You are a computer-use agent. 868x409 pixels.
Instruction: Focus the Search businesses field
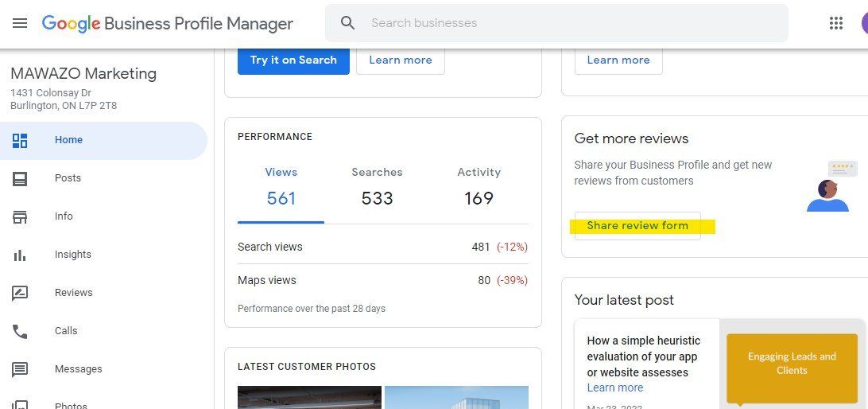(556, 23)
